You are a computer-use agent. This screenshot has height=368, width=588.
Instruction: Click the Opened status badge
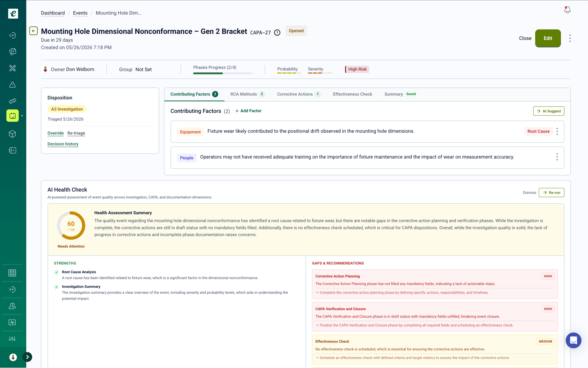[x=296, y=31]
